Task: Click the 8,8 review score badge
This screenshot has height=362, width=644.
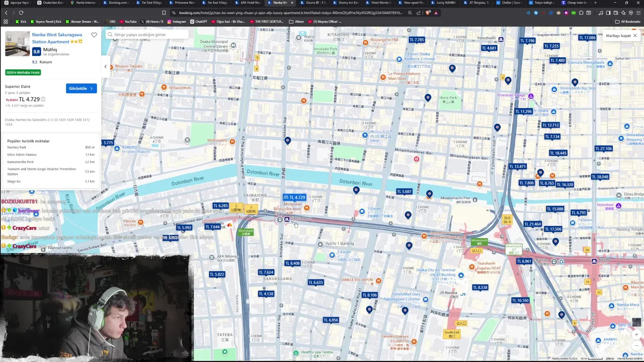Action: click(x=36, y=52)
